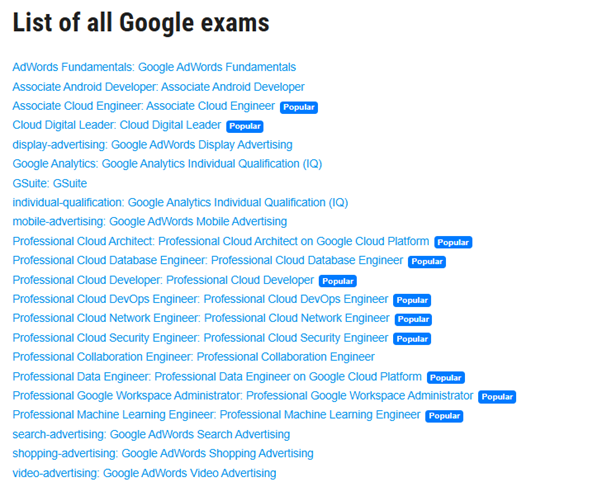Open the Professional Cloud Developer exam link
The height and width of the screenshot is (501, 607).
pyautogui.click(x=163, y=280)
